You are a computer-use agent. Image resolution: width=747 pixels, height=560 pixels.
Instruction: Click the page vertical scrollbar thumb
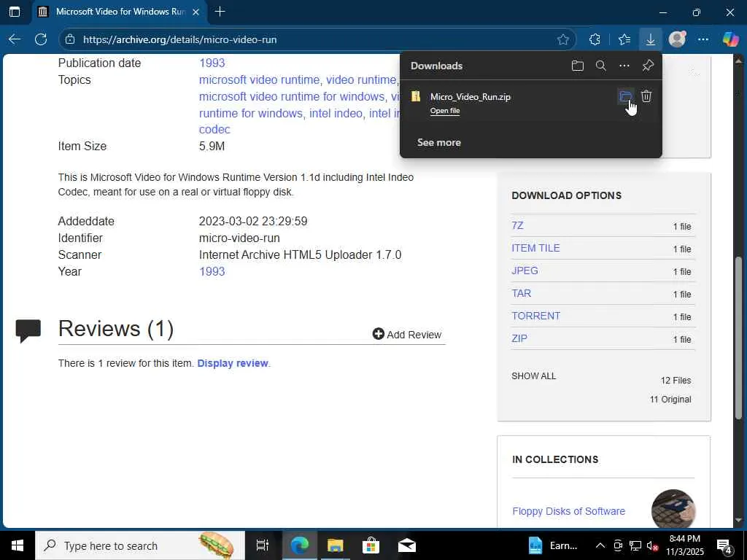(x=738, y=338)
